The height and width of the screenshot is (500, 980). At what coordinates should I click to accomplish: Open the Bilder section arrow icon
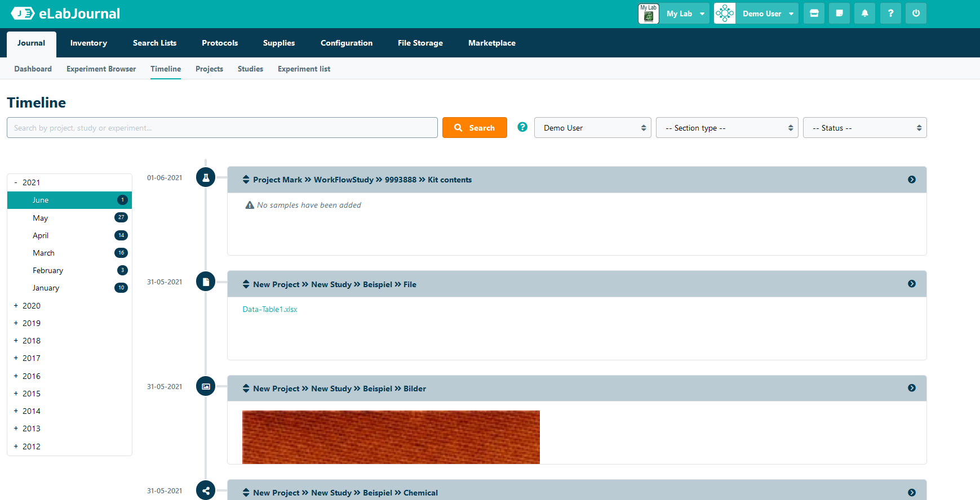click(x=912, y=388)
